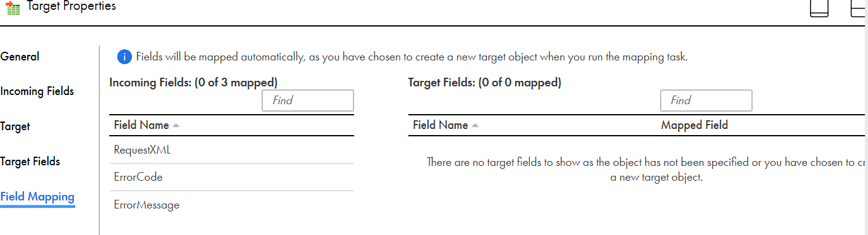Click Field Name header in Incoming Fields table
This screenshot has height=235, width=868.
click(141, 125)
